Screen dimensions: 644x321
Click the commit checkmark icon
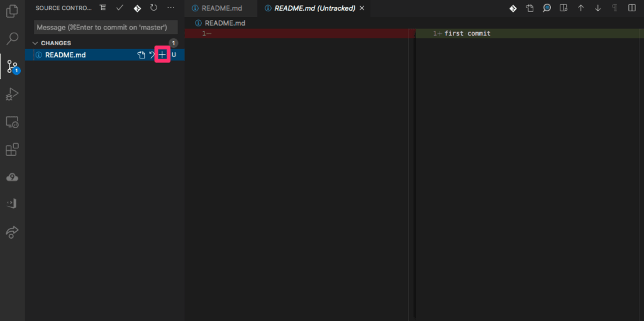119,8
